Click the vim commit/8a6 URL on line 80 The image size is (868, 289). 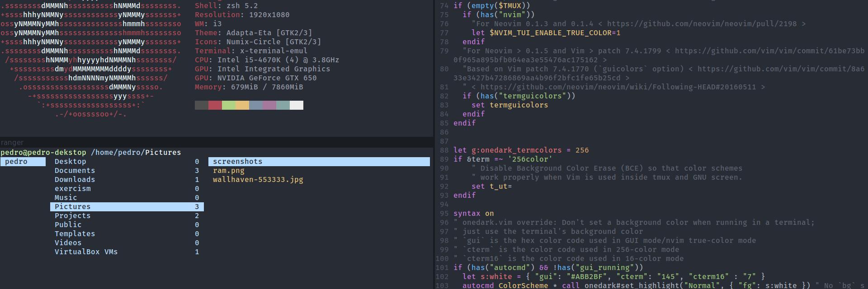(781, 69)
